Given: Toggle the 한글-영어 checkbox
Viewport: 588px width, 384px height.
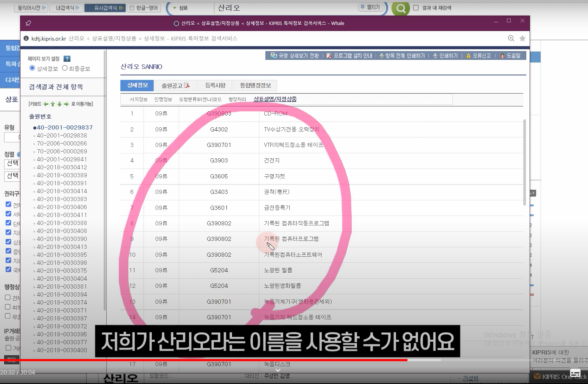Looking at the screenshot, I should (132, 8).
